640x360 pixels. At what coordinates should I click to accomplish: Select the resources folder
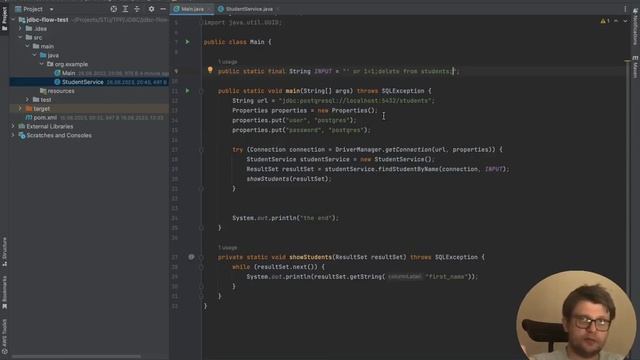[89, 91]
